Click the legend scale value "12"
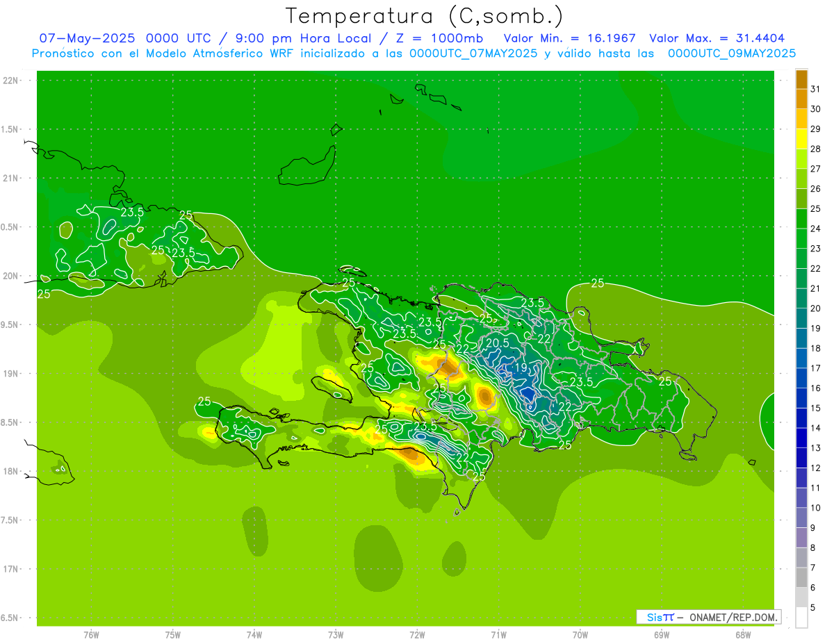The image size is (834, 644). pyautogui.click(x=815, y=468)
